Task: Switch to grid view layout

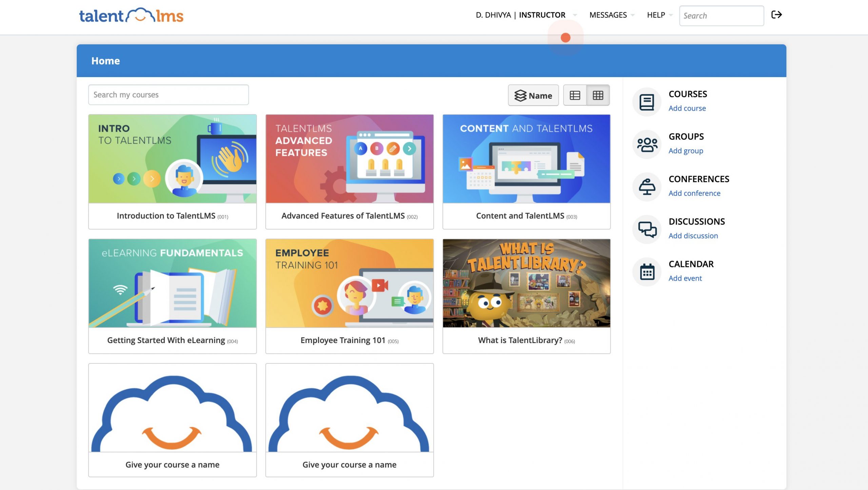Action: [x=598, y=95]
